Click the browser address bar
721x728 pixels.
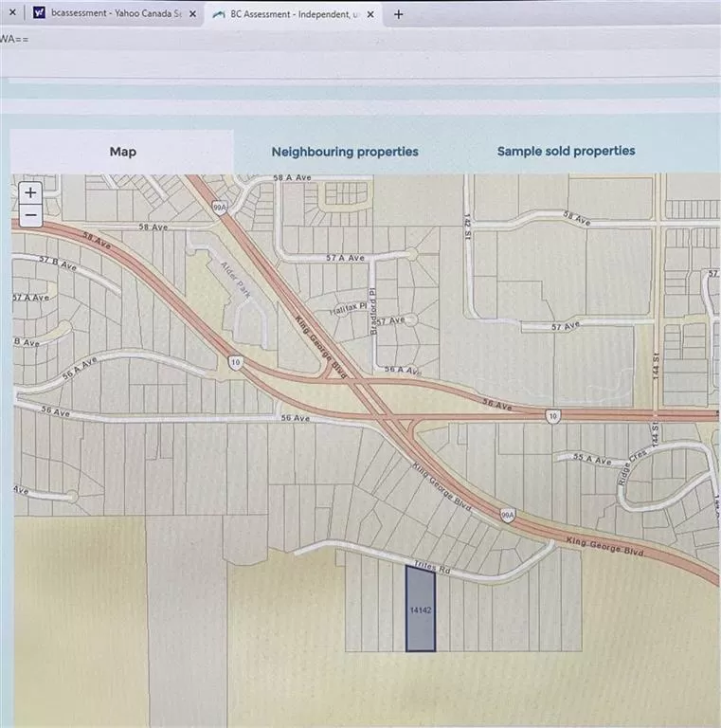(x=360, y=39)
